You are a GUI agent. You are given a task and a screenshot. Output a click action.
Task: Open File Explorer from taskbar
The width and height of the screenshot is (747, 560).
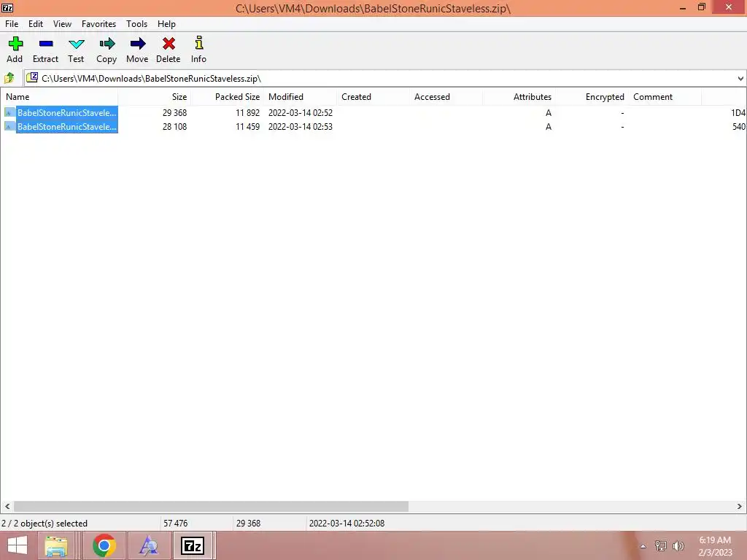(x=55, y=545)
